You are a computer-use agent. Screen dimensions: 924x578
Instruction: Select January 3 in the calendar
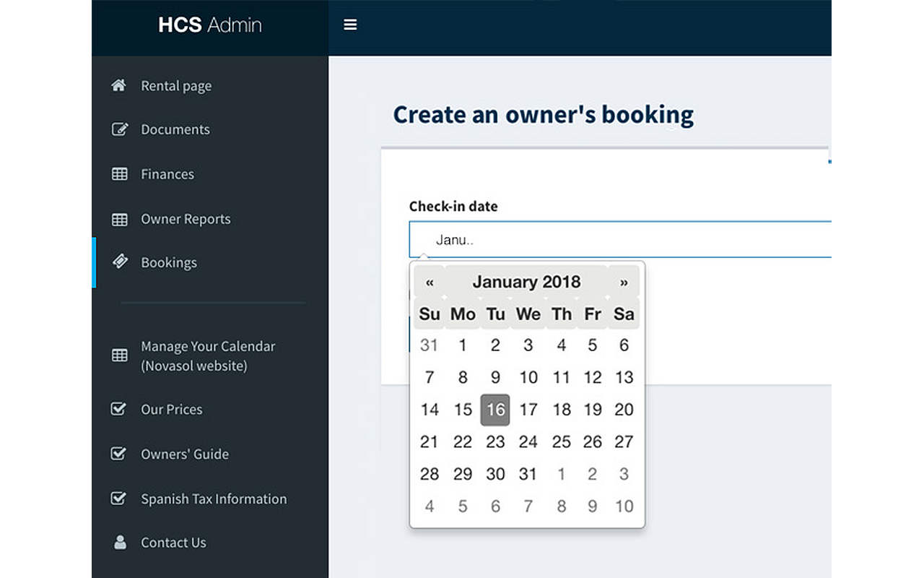[528, 345]
